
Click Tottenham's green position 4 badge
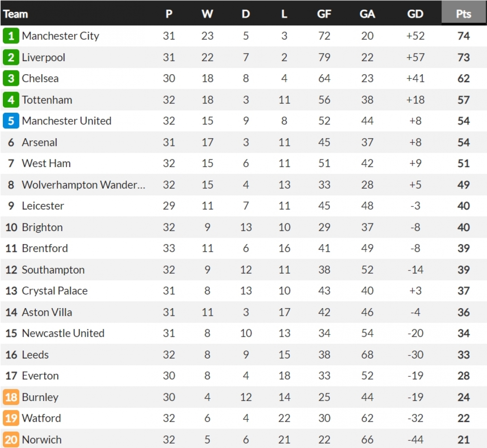click(11, 100)
